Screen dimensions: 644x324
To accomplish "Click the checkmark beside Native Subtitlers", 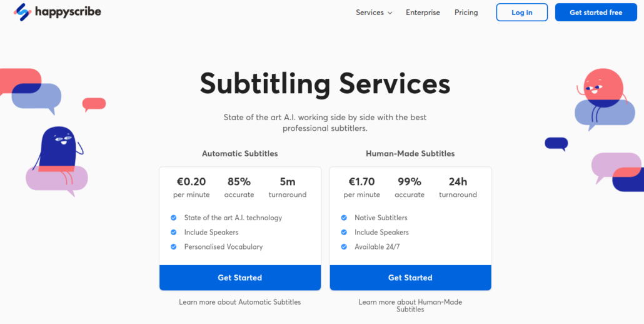I will (344, 218).
